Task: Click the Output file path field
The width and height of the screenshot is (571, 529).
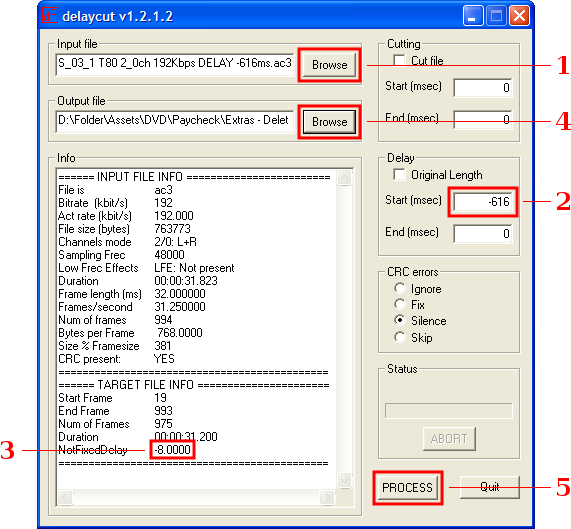Action: pos(175,122)
